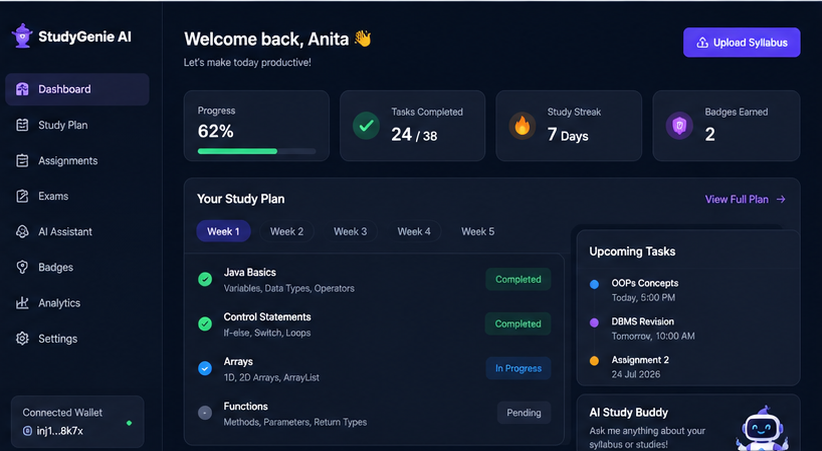Click the Settings label in the sidebar
Viewport: 822px width, 451px height.
(x=58, y=339)
